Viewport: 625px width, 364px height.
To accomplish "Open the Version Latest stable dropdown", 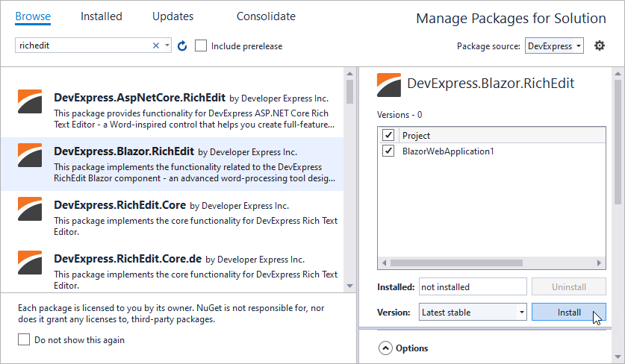I will 473,313.
